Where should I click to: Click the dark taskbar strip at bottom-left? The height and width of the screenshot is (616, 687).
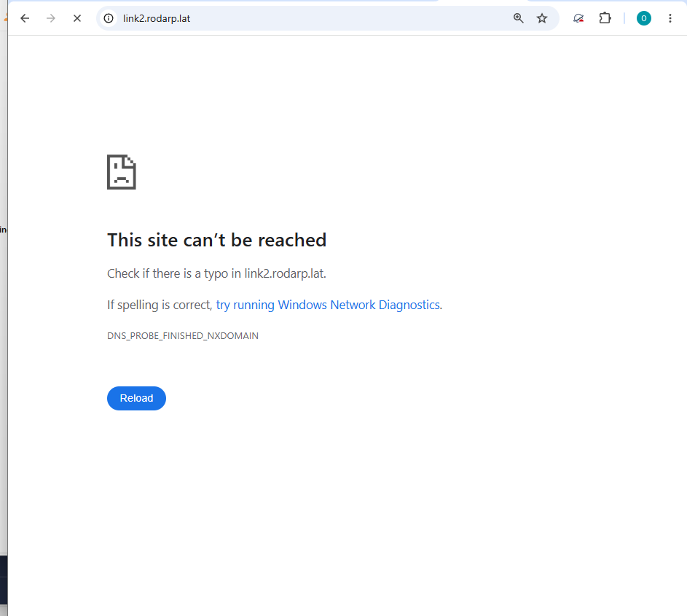click(x=4, y=580)
